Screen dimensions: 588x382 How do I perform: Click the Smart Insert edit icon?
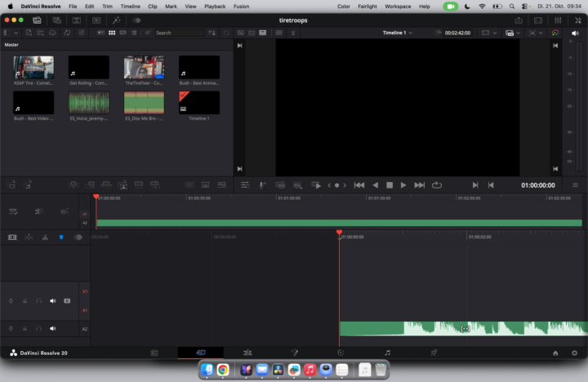[x=73, y=184]
